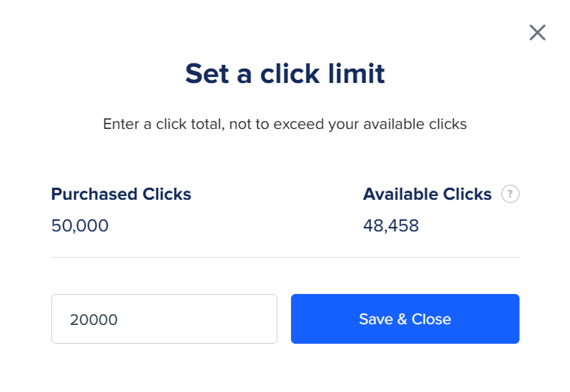Click the Save & Close button
This screenshot has height=392, width=570.
(x=405, y=319)
